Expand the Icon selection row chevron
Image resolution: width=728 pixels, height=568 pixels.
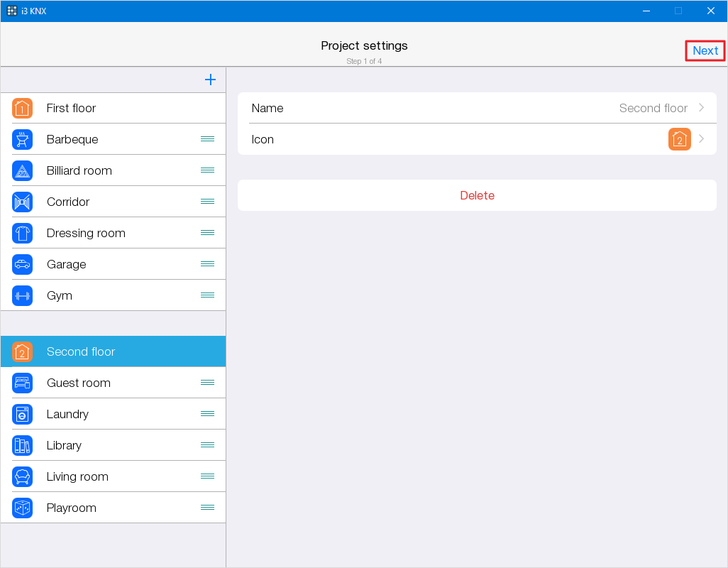point(701,139)
